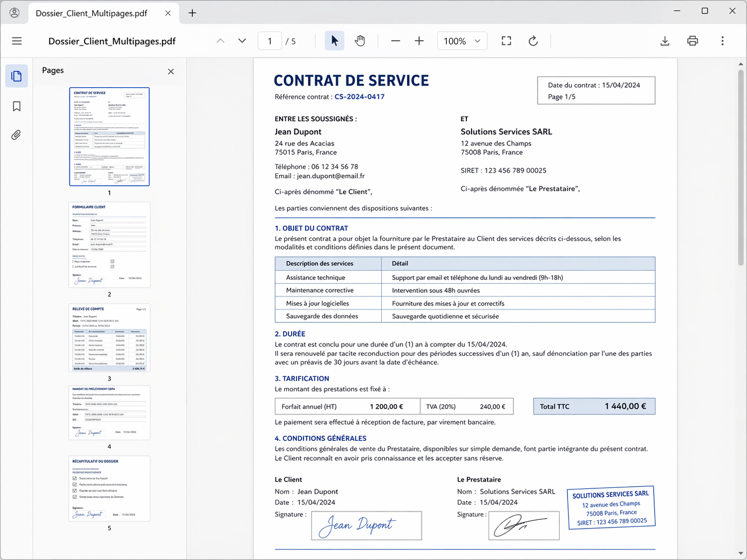The height and width of the screenshot is (560, 747).
Task: Open the Attachments panel via paperclip icon
Action: (x=17, y=135)
